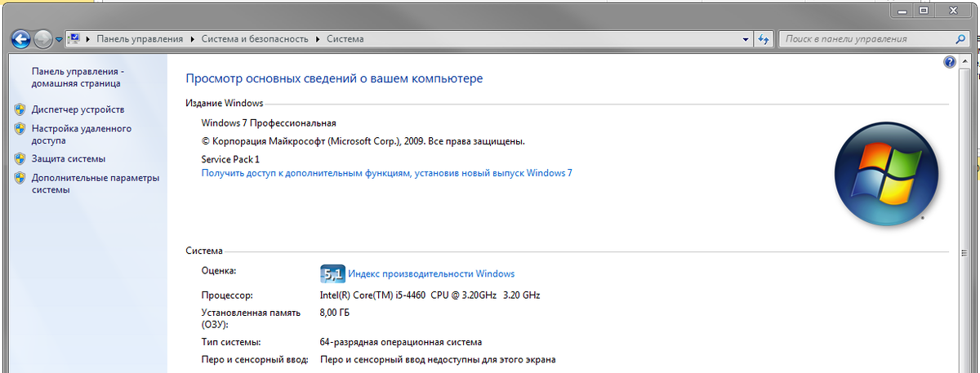Open Панель управления - домашняя страница
The image size is (980, 373).
[x=77, y=78]
